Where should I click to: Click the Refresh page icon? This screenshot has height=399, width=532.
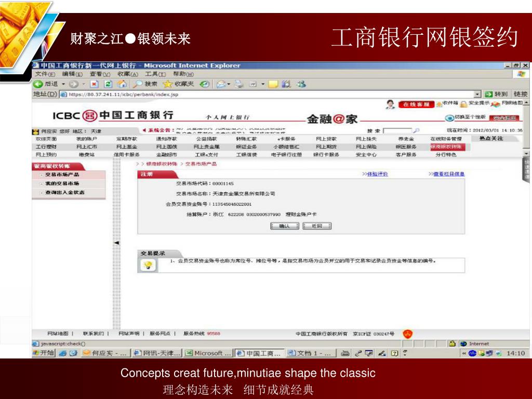[x=108, y=84]
